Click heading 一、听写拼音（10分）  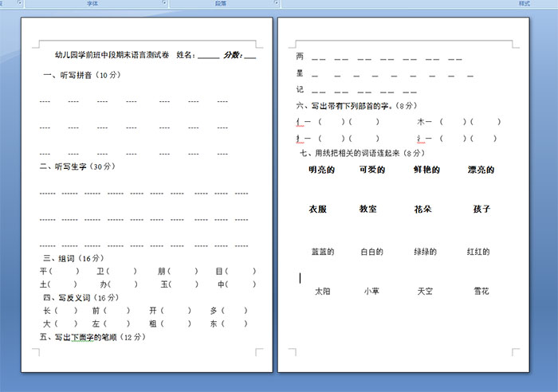click(x=82, y=75)
